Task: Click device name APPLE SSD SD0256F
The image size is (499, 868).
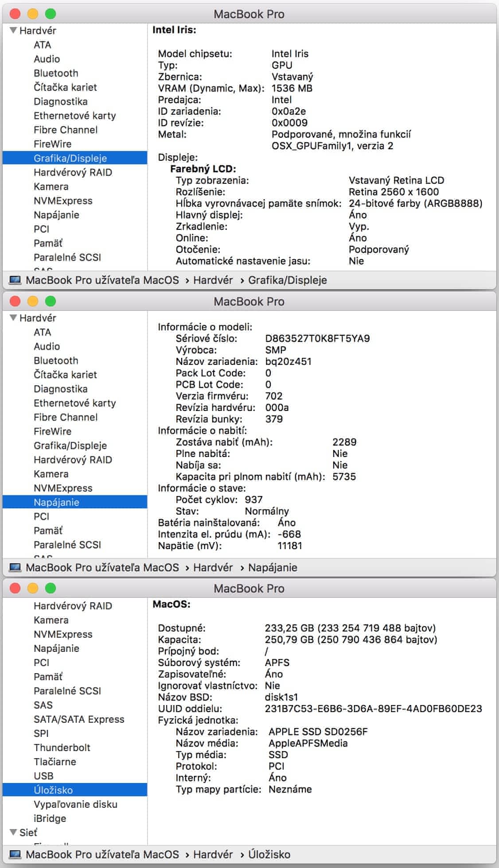Action: [318, 732]
